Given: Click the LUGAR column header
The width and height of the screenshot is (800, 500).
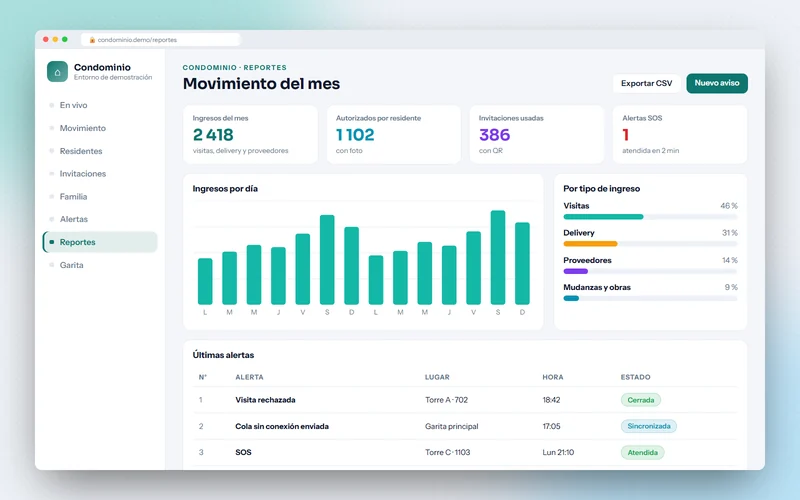Looking at the screenshot, I should coord(437,378).
